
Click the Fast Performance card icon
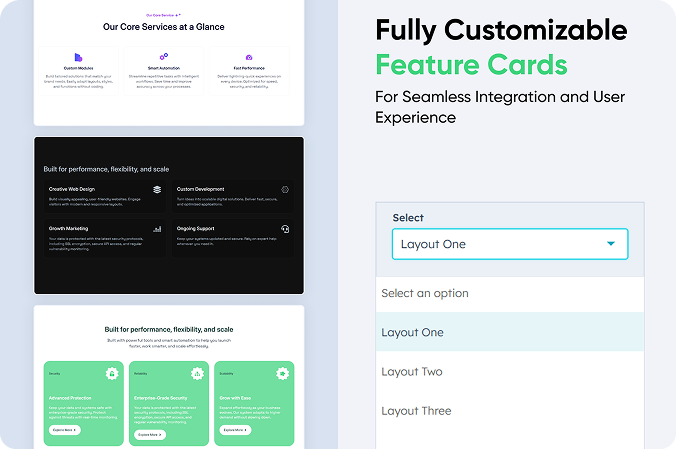point(249,57)
